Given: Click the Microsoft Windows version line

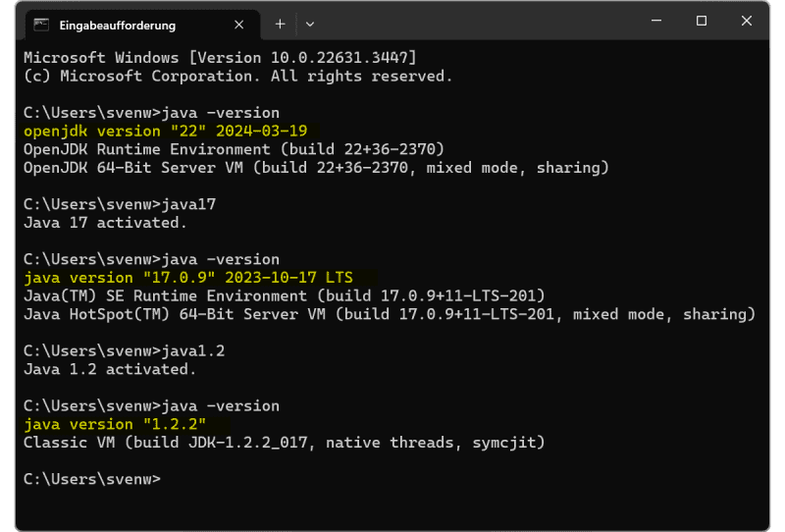Looking at the screenshot, I should pos(220,58).
